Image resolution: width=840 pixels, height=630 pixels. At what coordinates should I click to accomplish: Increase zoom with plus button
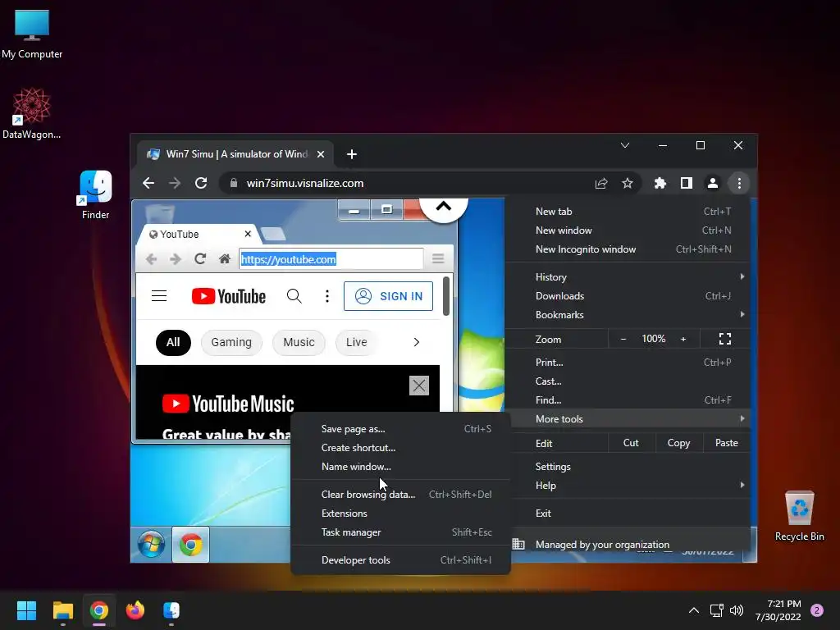click(683, 339)
